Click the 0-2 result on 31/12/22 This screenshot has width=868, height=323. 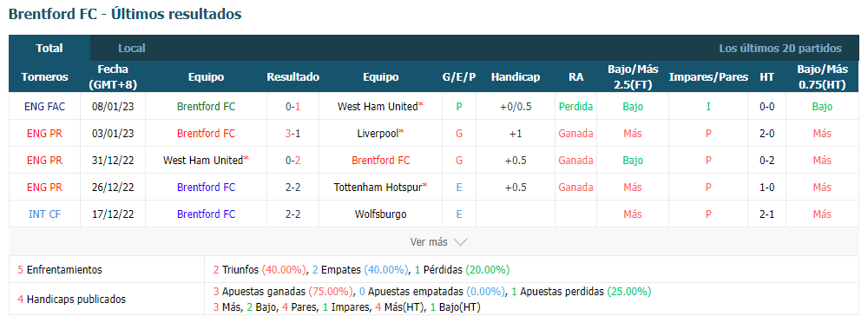pyautogui.click(x=293, y=160)
